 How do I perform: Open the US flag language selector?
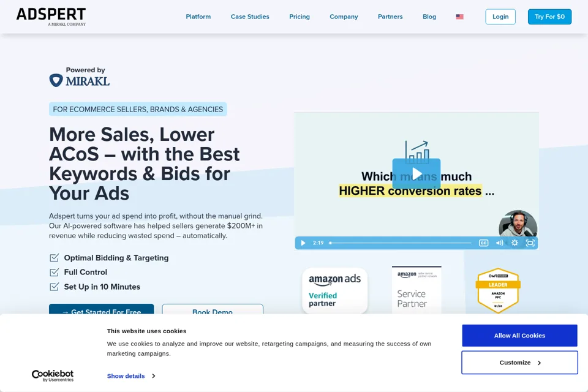click(459, 17)
